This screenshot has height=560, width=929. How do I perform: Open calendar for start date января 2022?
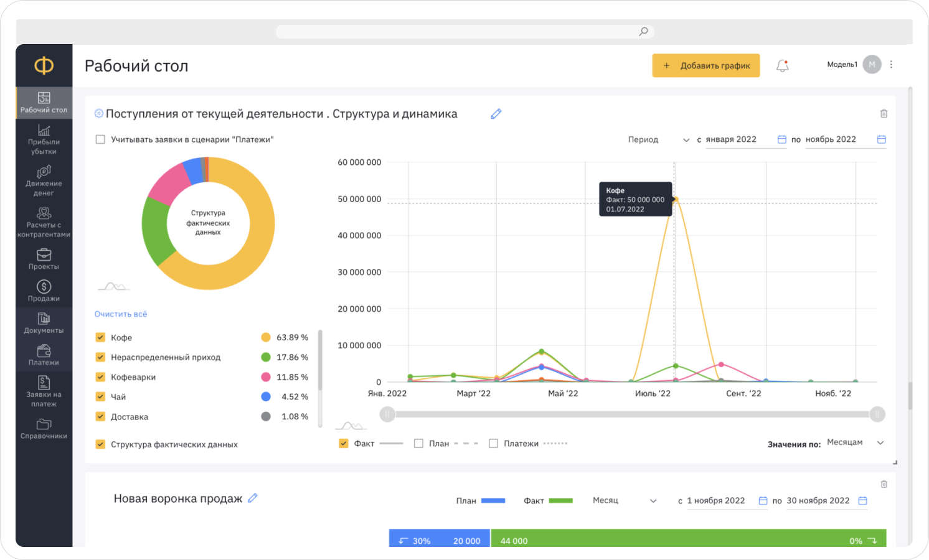coord(782,139)
